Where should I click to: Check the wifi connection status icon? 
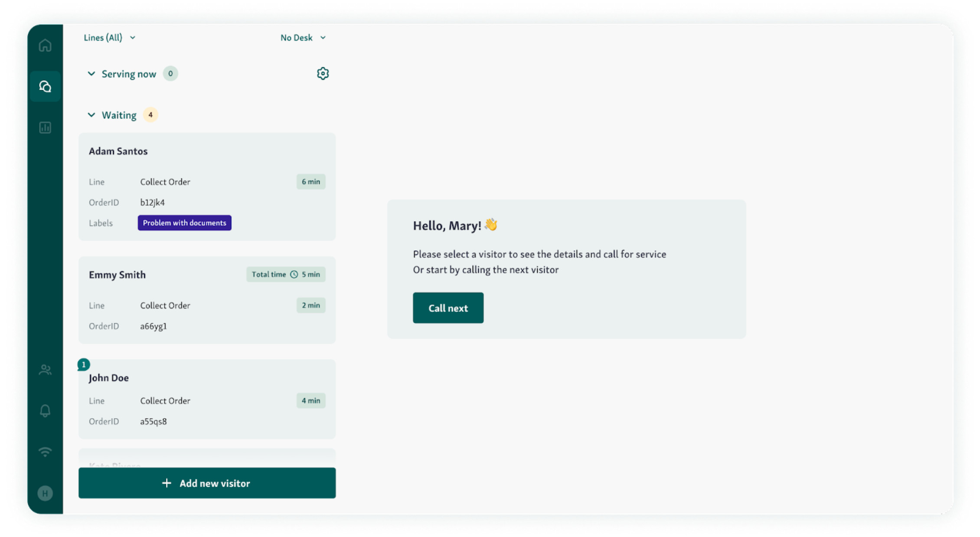pos(45,452)
